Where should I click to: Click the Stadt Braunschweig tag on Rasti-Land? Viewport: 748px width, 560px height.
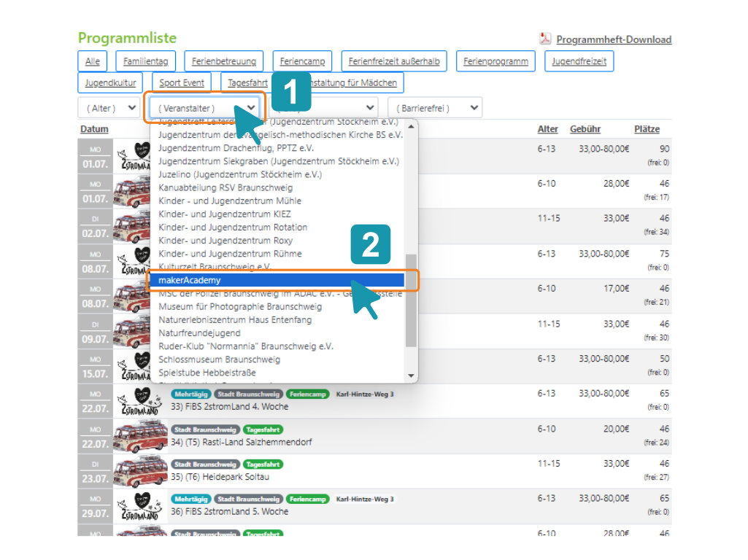(205, 429)
